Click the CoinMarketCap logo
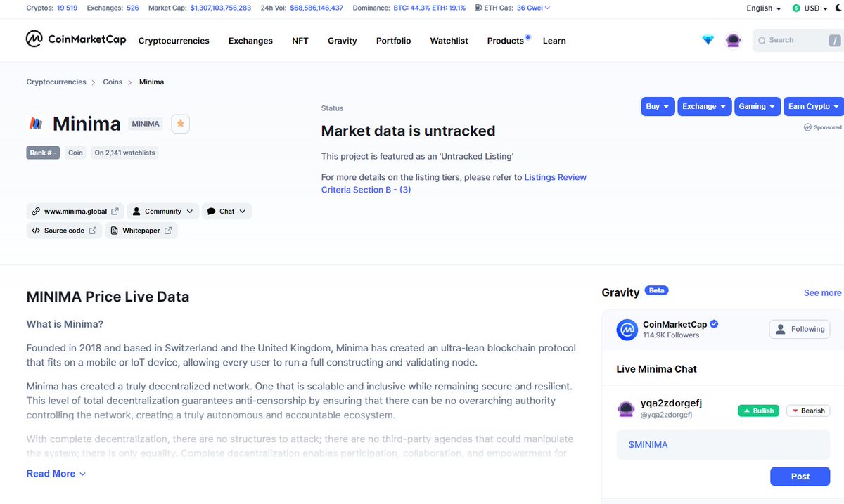Viewport: 844px width, 504px height. coord(76,39)
